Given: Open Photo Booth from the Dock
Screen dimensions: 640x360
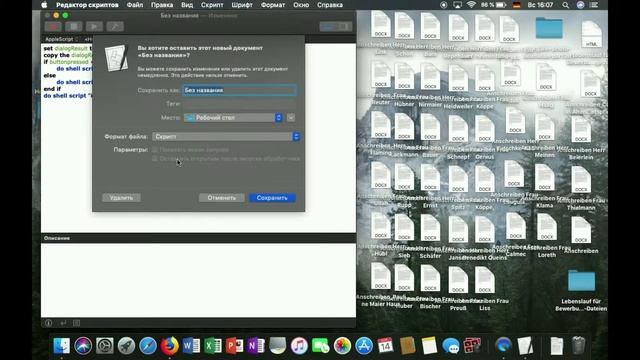Looking at the screenshot, I should [x=472, y=346].
